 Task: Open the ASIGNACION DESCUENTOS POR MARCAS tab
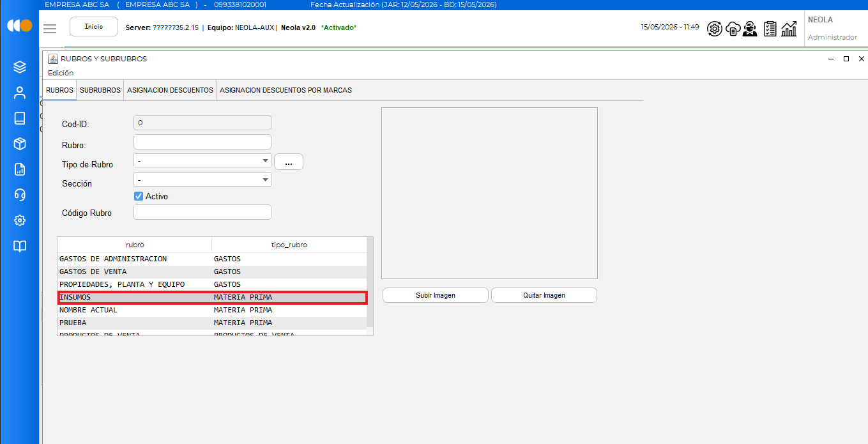[286, 90]
